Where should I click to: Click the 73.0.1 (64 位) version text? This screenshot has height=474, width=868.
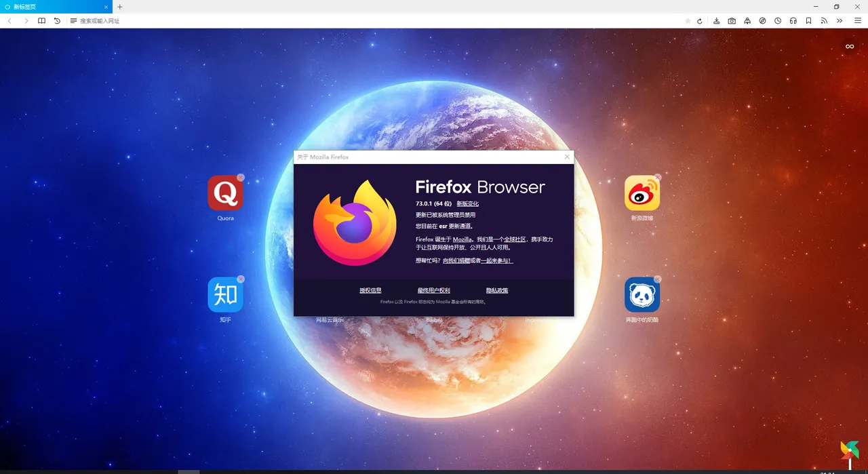[x=434, y=203]
